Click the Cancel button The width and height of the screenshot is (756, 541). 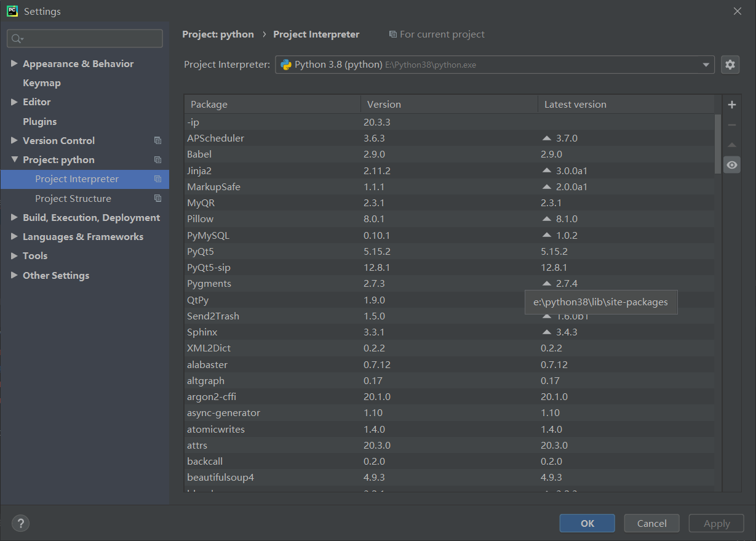coord(652,523)
